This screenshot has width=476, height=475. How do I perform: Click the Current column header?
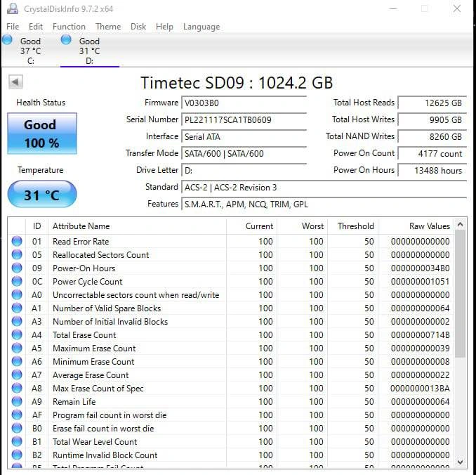pos(251,226)
